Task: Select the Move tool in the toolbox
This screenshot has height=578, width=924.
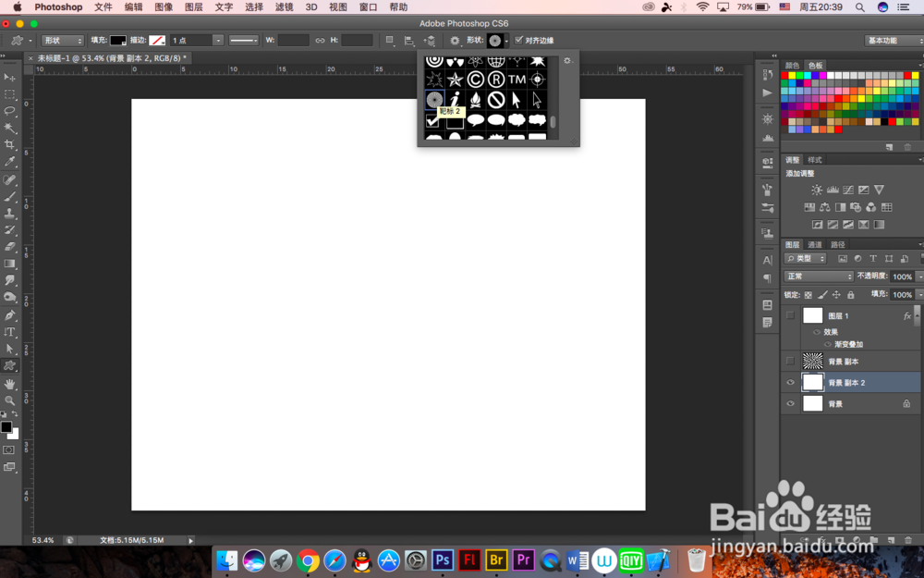Action: 9,78
